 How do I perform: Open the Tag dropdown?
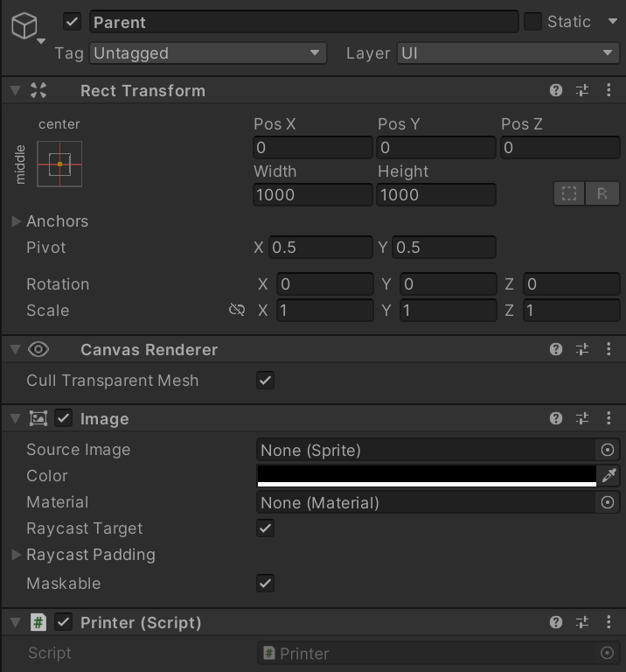pyautogui.click(x=208, y=53)
